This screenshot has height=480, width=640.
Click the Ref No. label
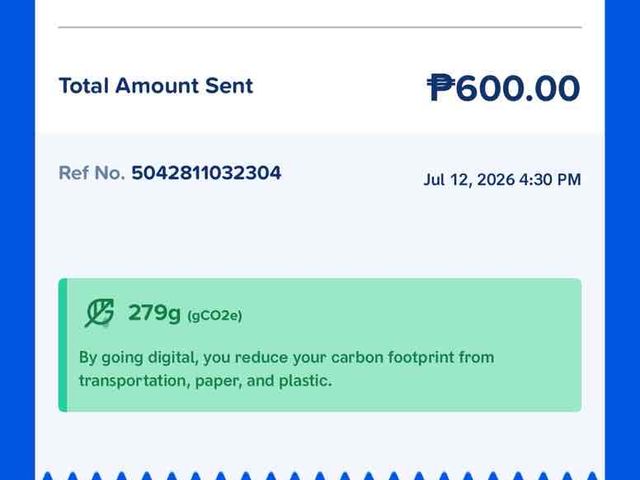click(x=92, y=173)
